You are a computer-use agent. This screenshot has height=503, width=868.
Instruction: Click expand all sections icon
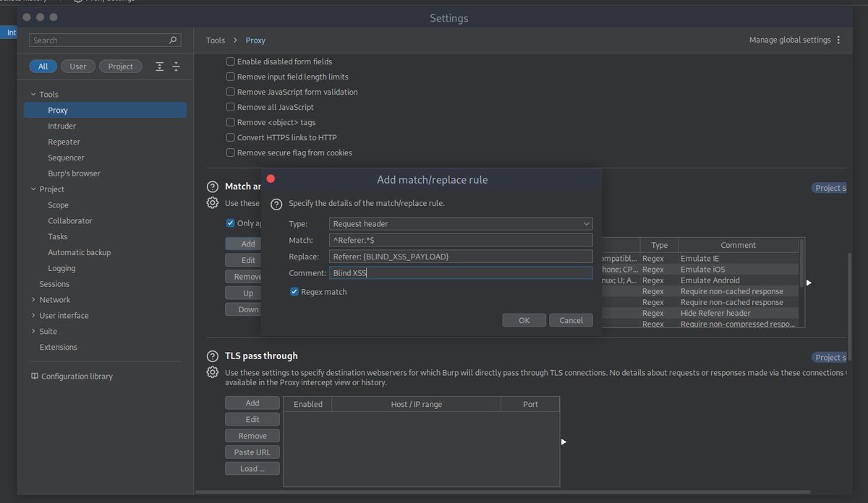point(160,66)
